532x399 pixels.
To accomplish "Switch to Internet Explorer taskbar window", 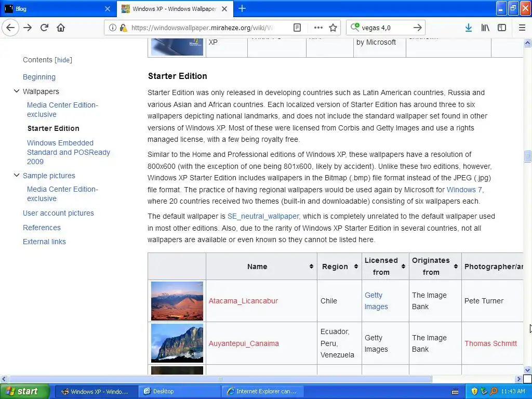I will coord(263,392).
